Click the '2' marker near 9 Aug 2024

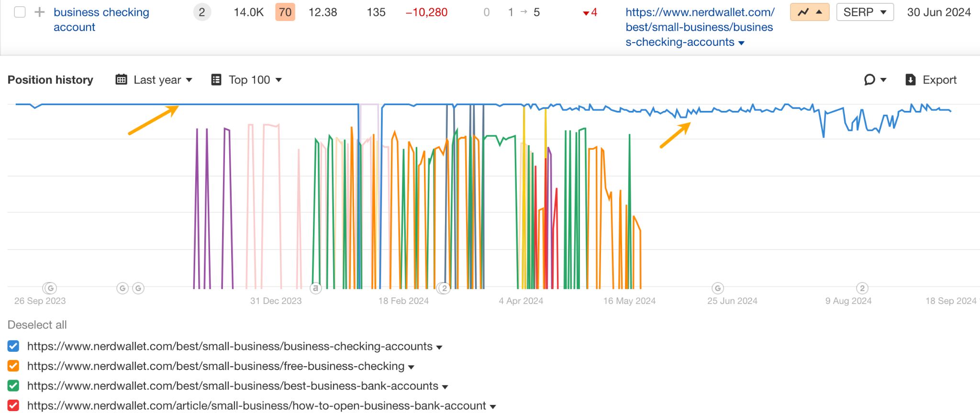(x=862, y=288)
